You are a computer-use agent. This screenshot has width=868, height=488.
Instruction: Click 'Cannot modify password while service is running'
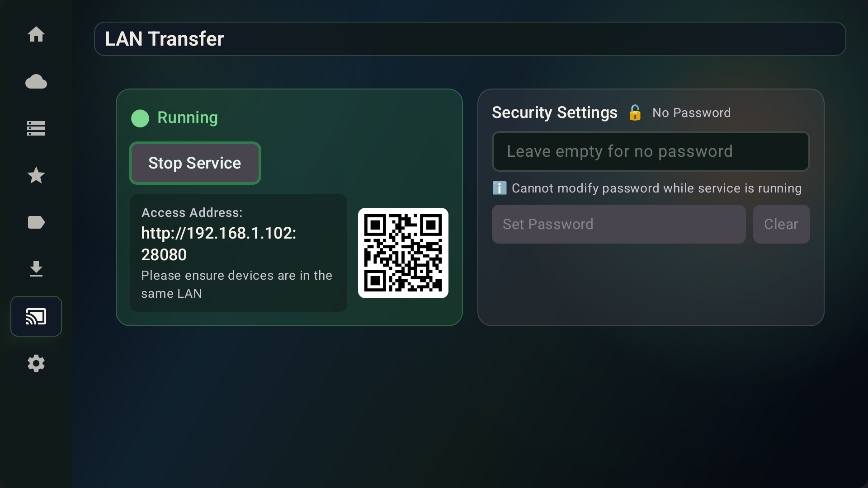tap(656, 188)
